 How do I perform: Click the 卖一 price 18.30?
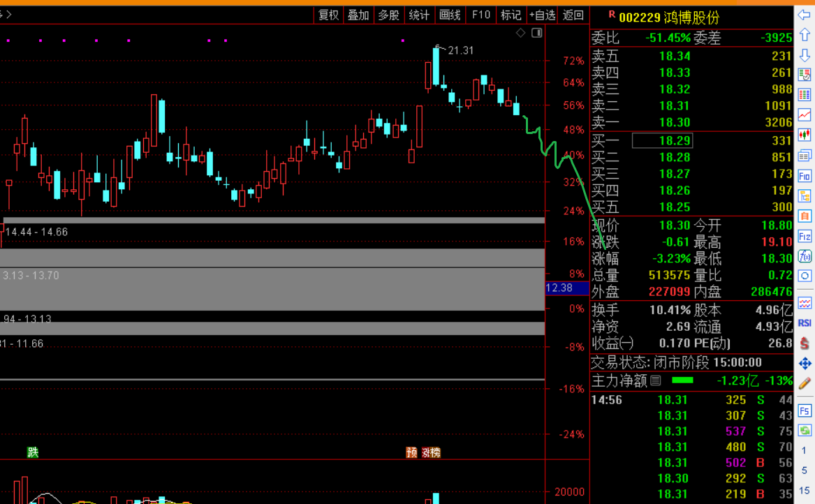tap(675, 123)
